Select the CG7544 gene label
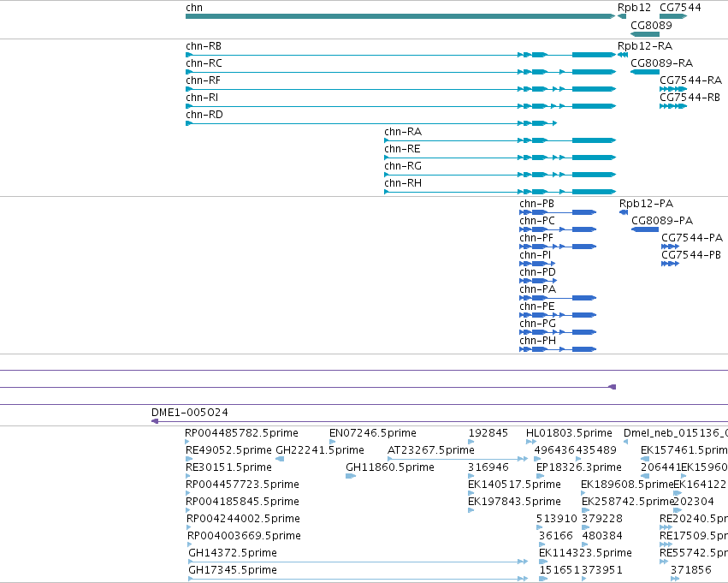728x583 pixels. [x=680, y=8]
